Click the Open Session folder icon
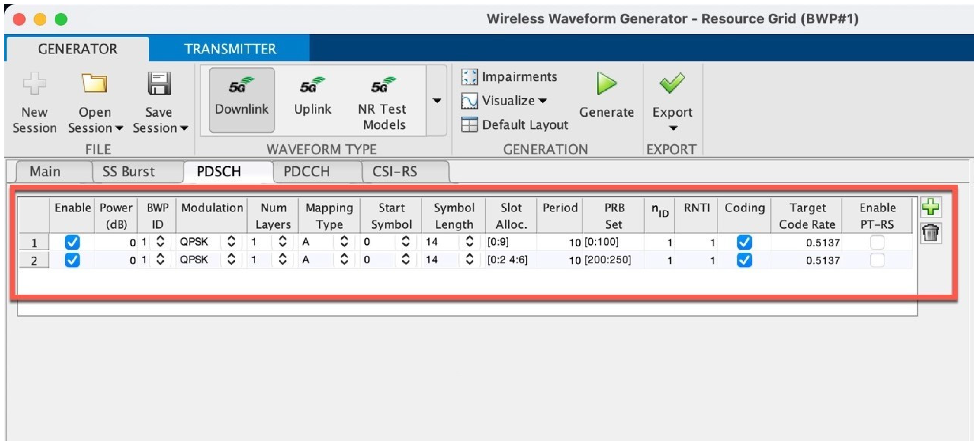 [94, 83]
